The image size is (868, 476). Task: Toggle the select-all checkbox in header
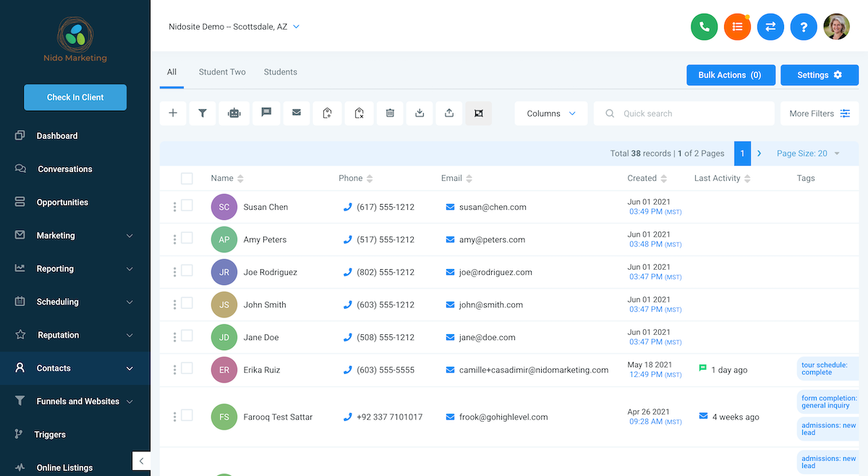[187, 178]
